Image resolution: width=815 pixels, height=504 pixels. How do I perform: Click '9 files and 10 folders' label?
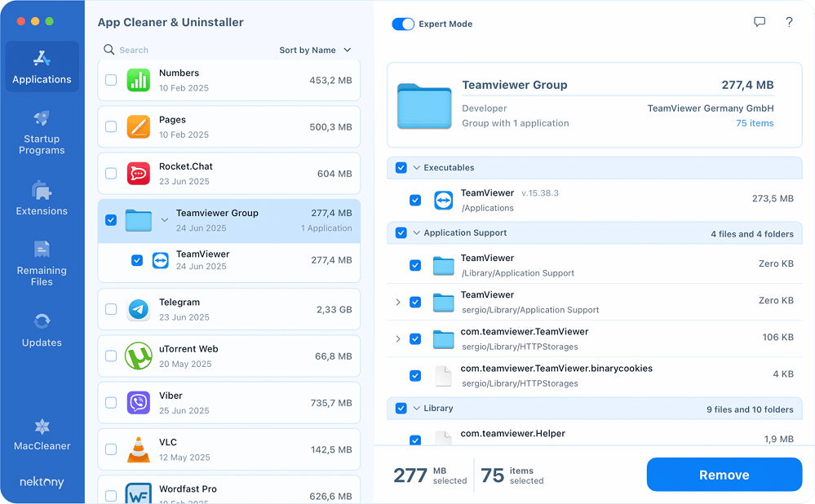tap(750, 409)
